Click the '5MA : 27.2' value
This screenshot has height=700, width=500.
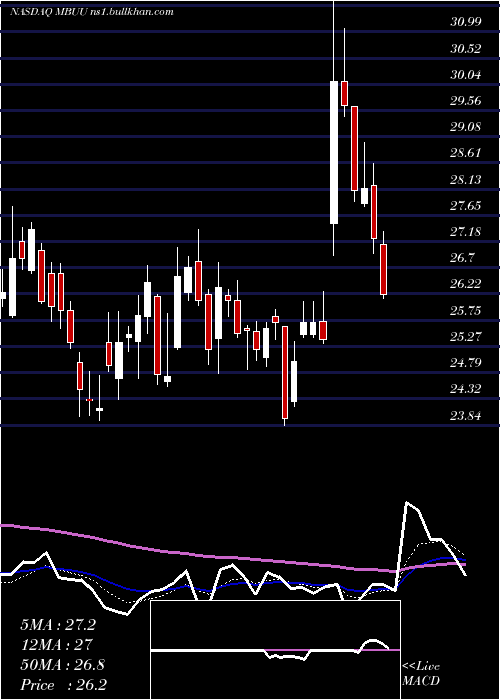(58, 625)
